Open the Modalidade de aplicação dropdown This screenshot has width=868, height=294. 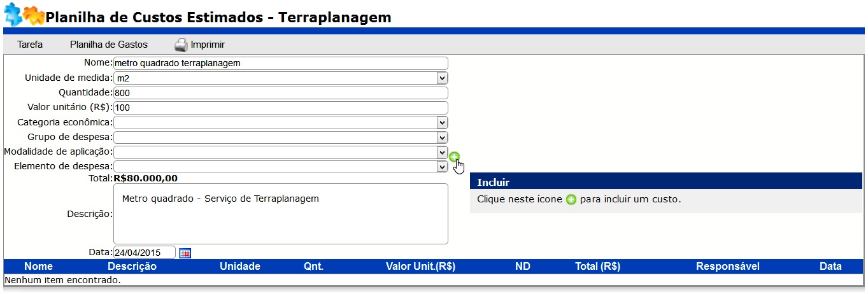281,152
